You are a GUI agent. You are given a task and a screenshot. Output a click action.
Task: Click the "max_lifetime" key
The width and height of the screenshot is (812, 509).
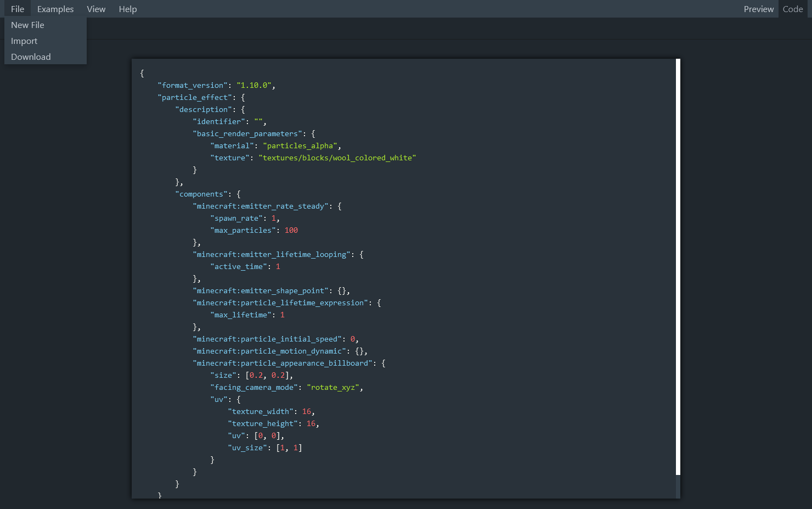241,315
